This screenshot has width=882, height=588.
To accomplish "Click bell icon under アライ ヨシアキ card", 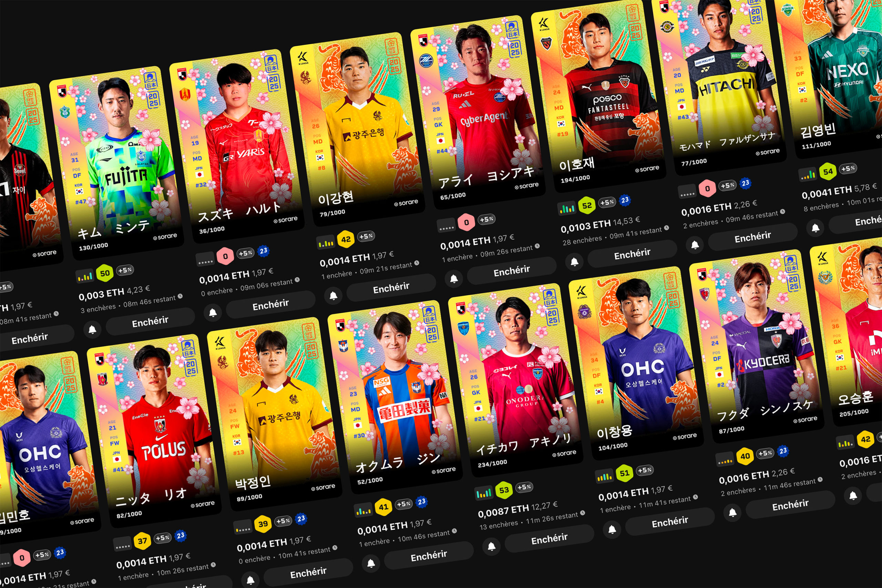I will click(x=454, y=279).
